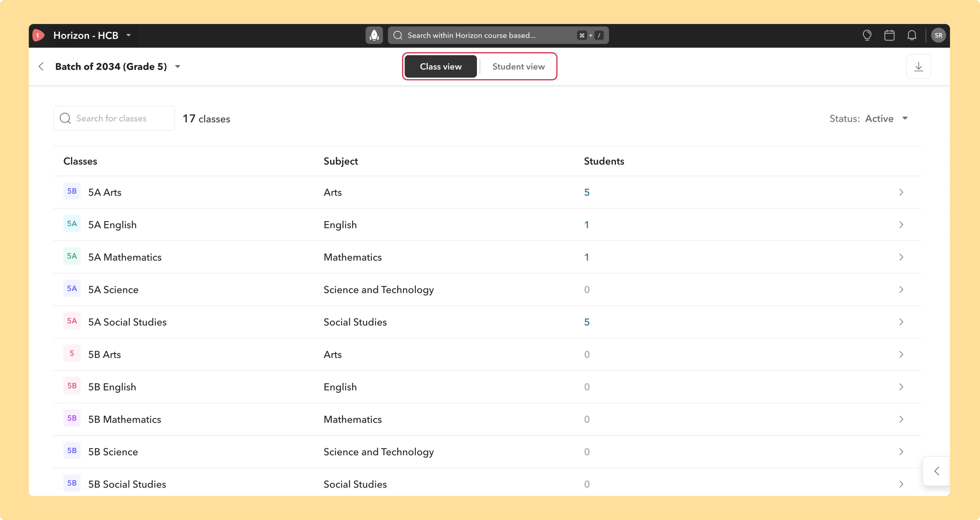Focus the global Horizon search bar
The image size is (980, 520).
498,35
